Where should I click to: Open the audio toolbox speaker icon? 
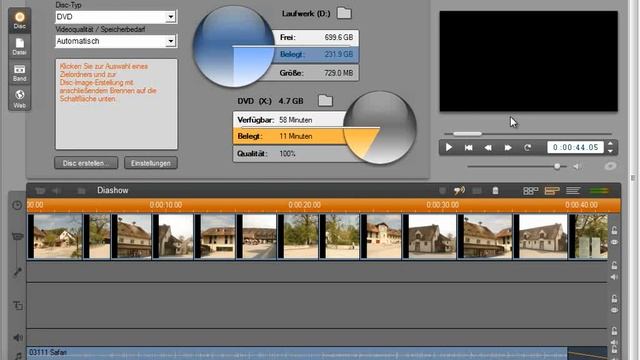coord(57,191)
